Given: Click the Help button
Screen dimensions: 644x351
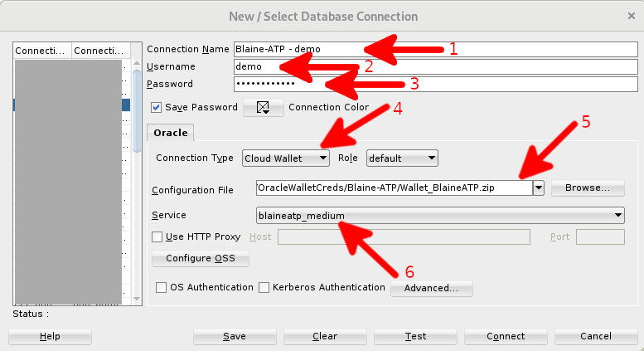Looking at the screenshot, I should point(50,337).
